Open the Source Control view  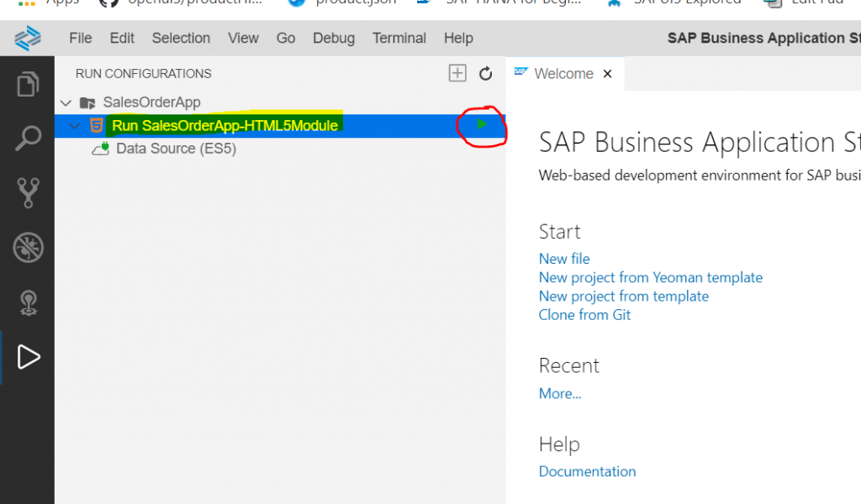[x=28, y=192]
